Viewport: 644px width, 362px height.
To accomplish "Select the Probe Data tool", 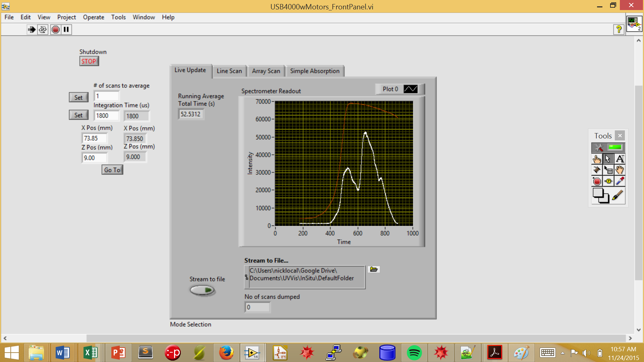I will pos(608,181).
